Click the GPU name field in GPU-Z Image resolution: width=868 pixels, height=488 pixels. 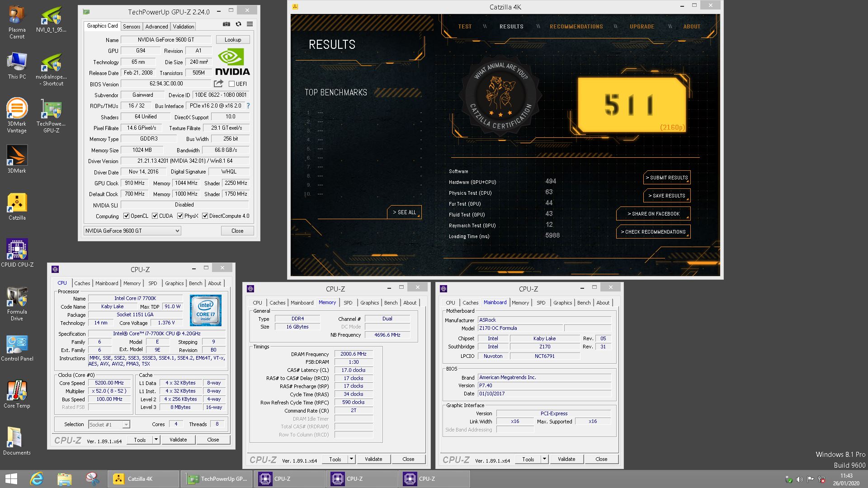coord(166,40)
